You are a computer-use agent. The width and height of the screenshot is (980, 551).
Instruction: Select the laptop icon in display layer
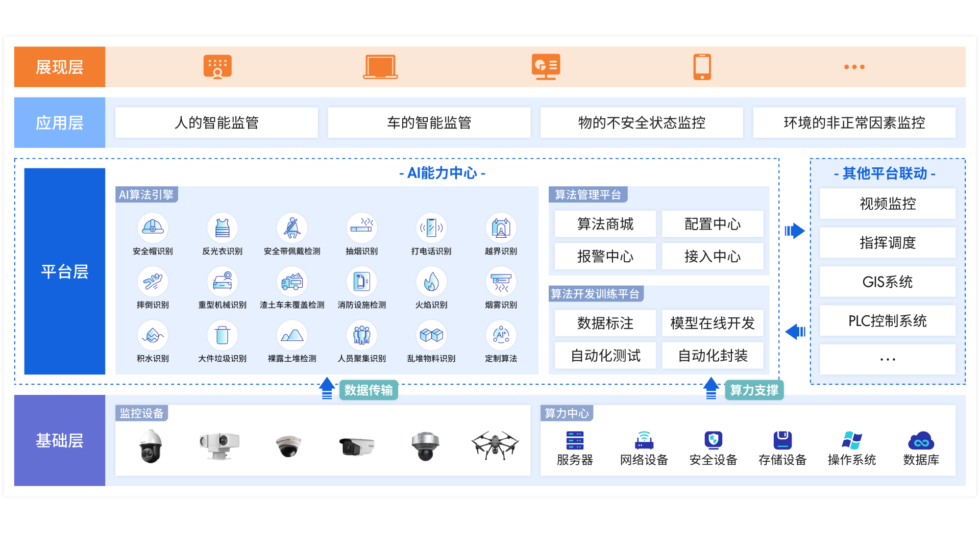point(380,67)
